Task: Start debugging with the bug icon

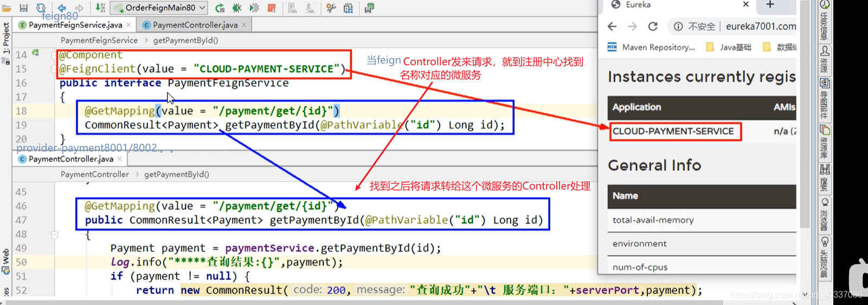Action: 237,8
